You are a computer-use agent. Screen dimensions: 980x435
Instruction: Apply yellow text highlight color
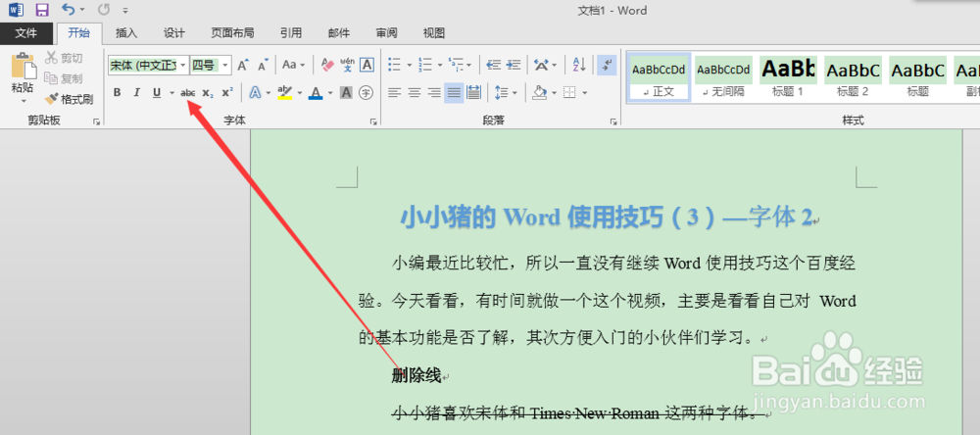pos(285,93)
